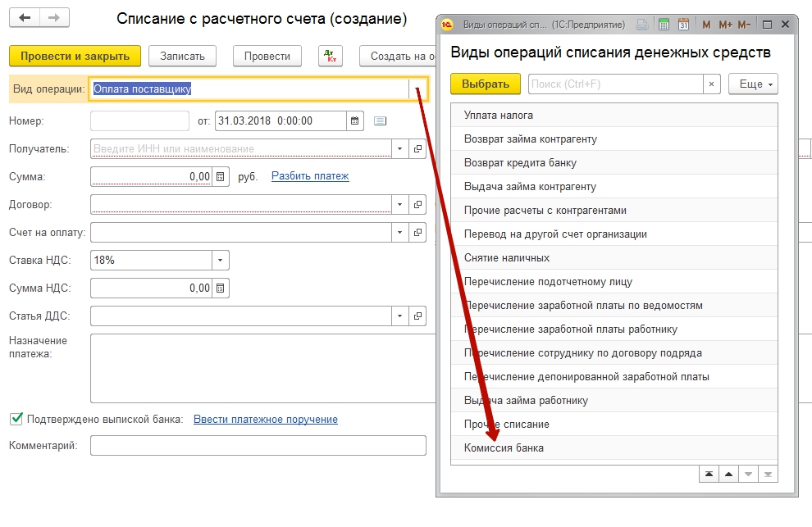The height and width of the screenshot is (527, 812).
Task: Select Уплата налога operation type
Action: 614,115
